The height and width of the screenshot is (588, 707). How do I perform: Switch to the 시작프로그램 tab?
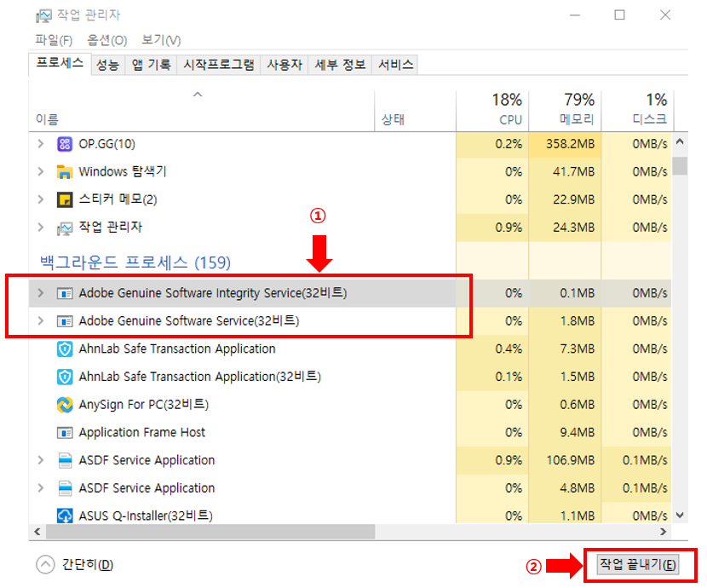[219, 65]
